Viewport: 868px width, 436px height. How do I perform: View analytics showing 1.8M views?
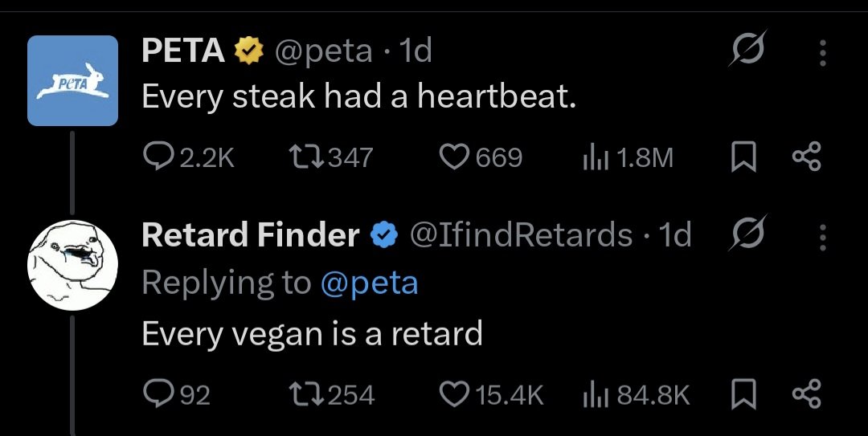628,157
